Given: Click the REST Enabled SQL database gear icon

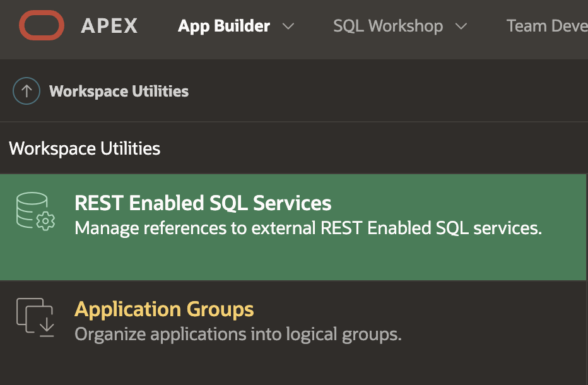Looking at the screenshot, I should coord(46,220).
